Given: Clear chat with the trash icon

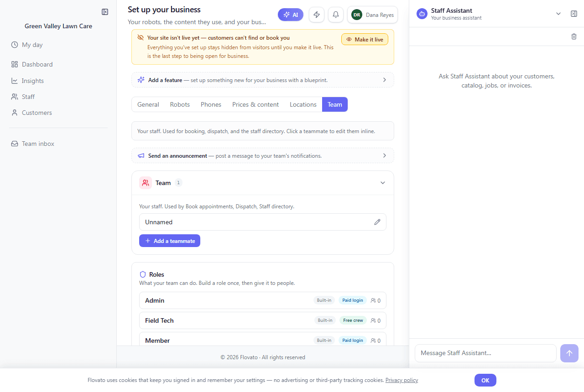Looking at the screenshot, I should click(574, 36).
